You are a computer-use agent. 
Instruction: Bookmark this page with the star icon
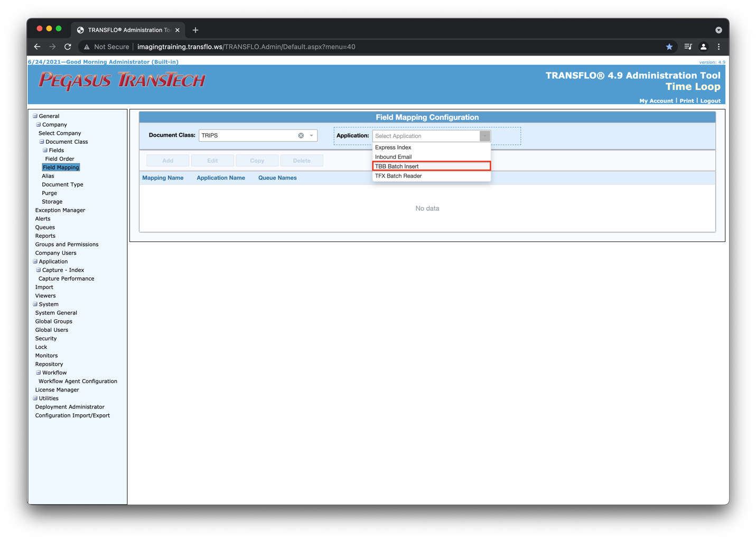(669, 46)
